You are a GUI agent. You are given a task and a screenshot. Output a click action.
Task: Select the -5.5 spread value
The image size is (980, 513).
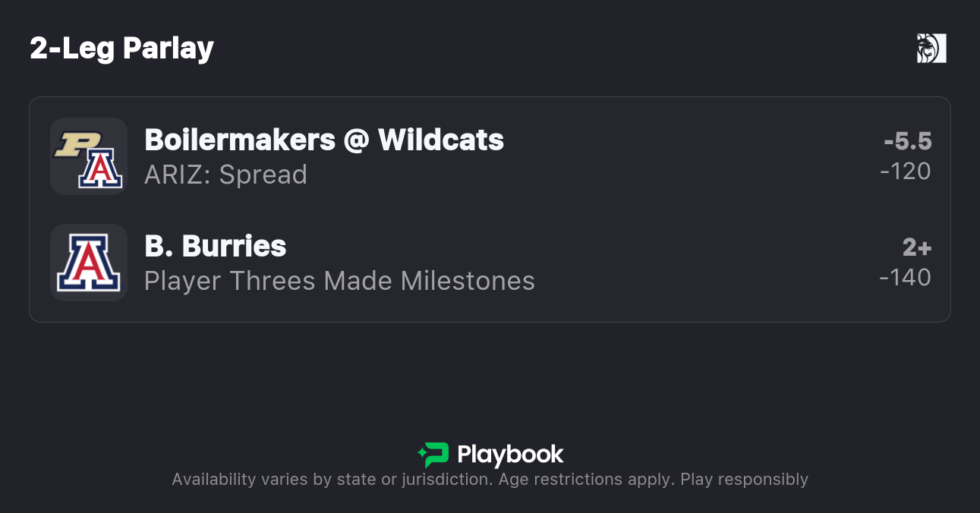pyautogui.click(x=907, y=141)
